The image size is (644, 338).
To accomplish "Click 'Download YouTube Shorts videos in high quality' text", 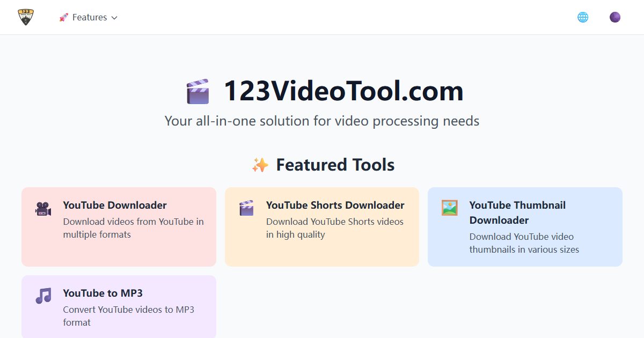I will [x=335, y=228].
